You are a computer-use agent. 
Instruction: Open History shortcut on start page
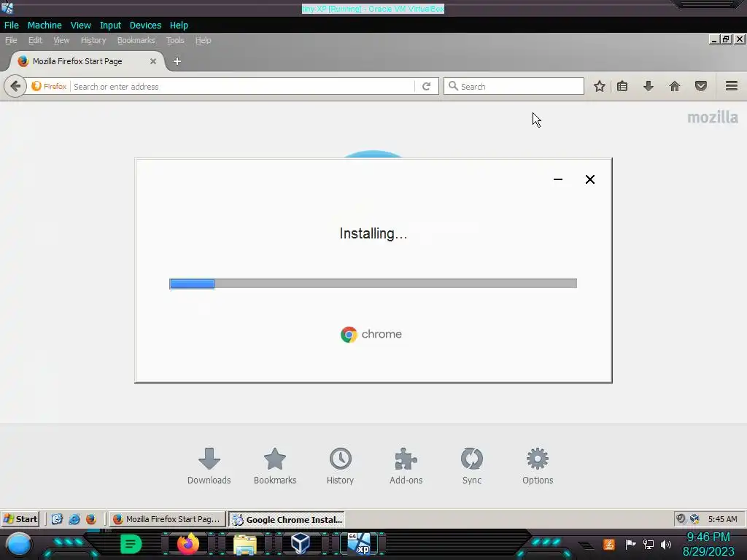tap(340, 466)
